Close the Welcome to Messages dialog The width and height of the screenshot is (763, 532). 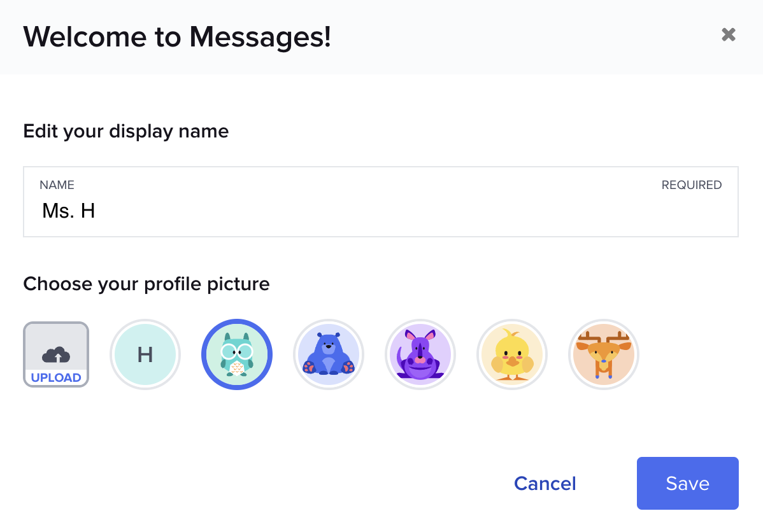point(728,35)
